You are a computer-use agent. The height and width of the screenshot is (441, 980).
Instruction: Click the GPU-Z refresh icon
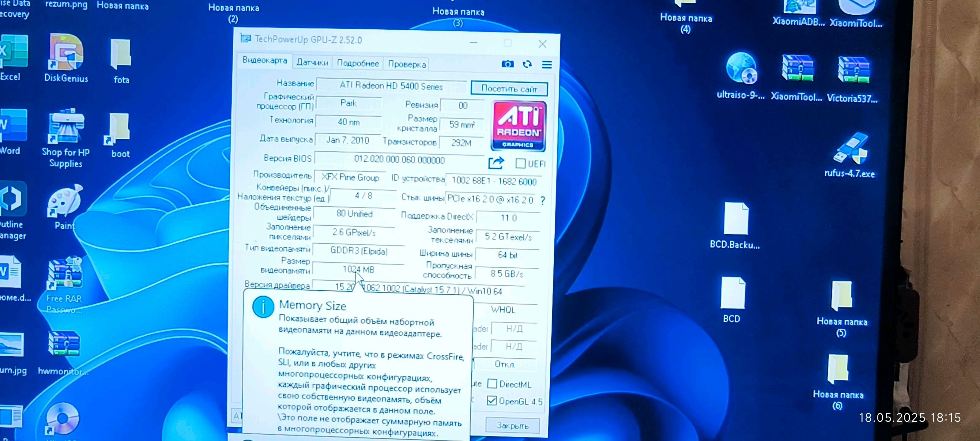527,64
